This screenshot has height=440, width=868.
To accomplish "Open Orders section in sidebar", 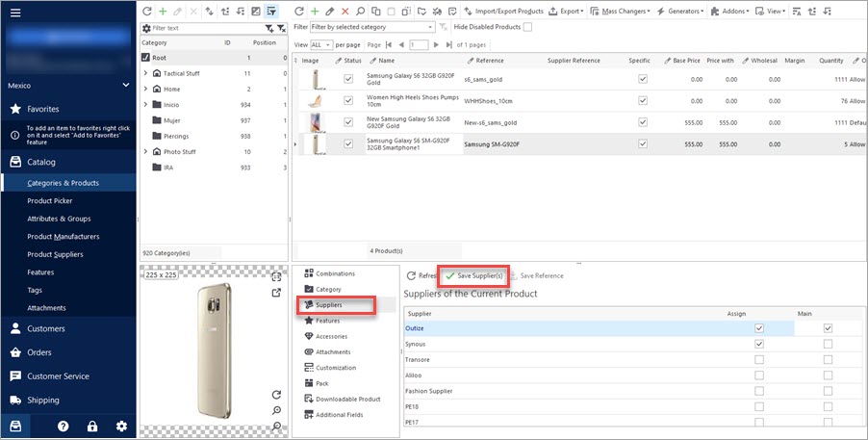I will [39, 352].
